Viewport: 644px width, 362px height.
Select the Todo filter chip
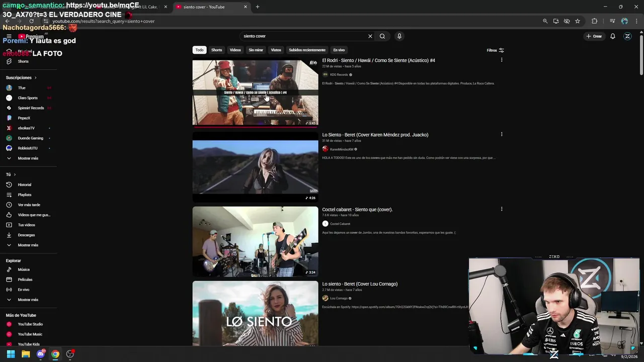[x=199, y=50]
